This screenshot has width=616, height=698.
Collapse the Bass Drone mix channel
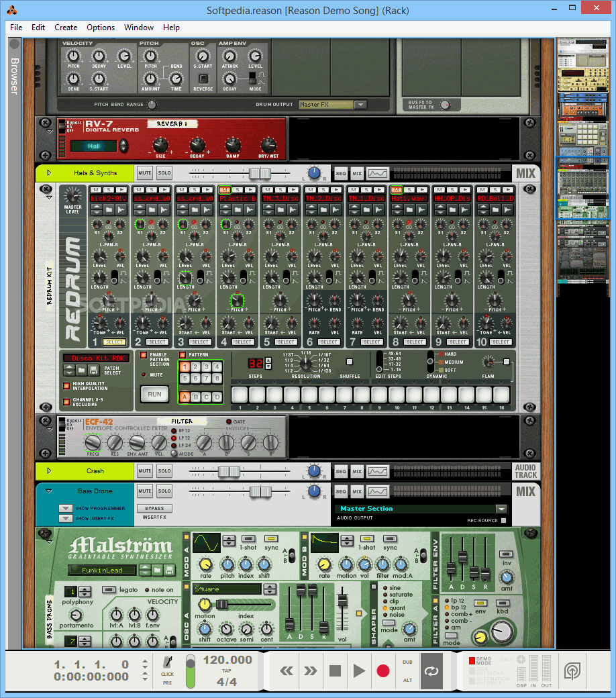point(49,491)
